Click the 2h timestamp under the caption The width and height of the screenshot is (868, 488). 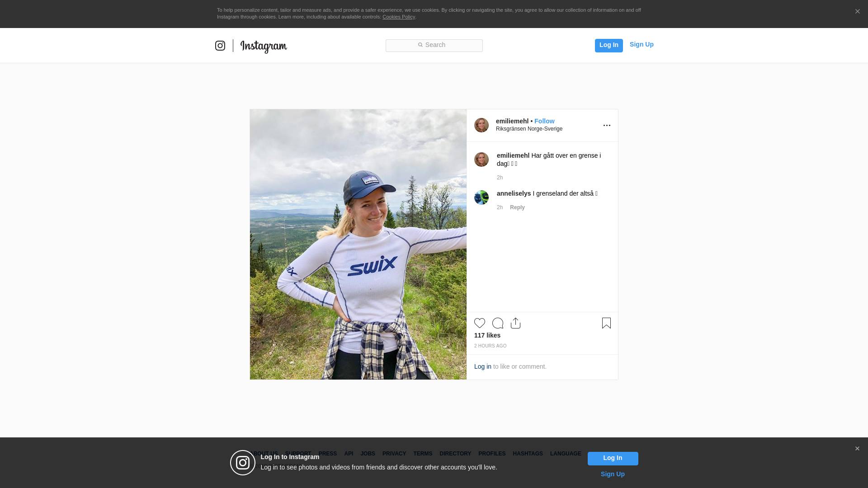coord(500,178)
